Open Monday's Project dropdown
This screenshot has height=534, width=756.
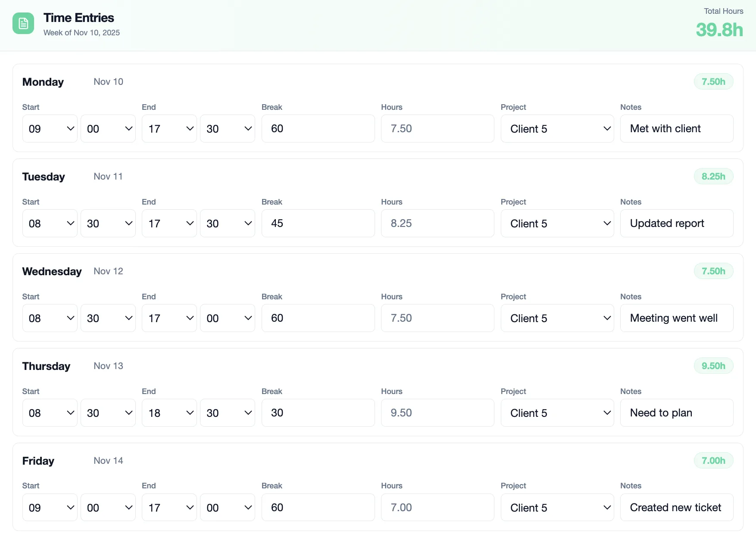(x=557, y=129)
